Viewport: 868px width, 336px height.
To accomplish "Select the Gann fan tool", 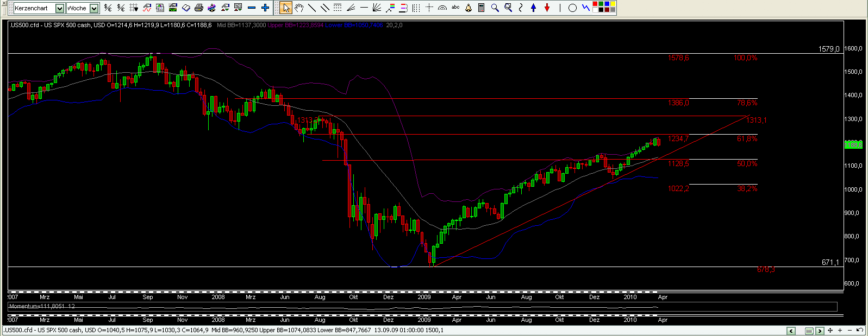I will [x=377, y=8].
